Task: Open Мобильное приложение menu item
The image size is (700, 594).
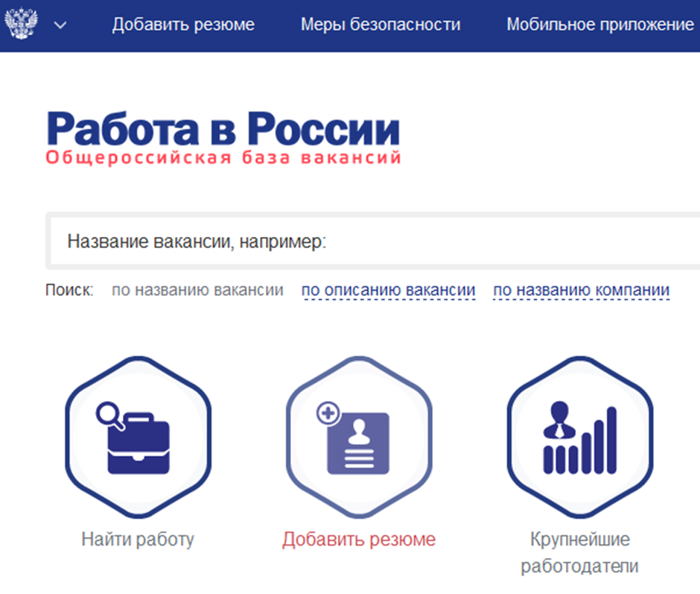Action: pos(600,25)
